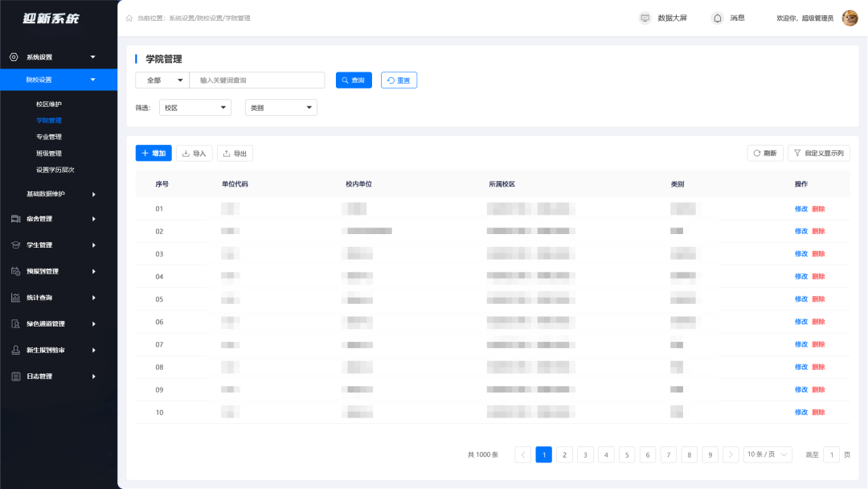Open the 10条/页 page size dropdown
The height and width of the screenshot is (489, 868).
click(x=768, y=454)
